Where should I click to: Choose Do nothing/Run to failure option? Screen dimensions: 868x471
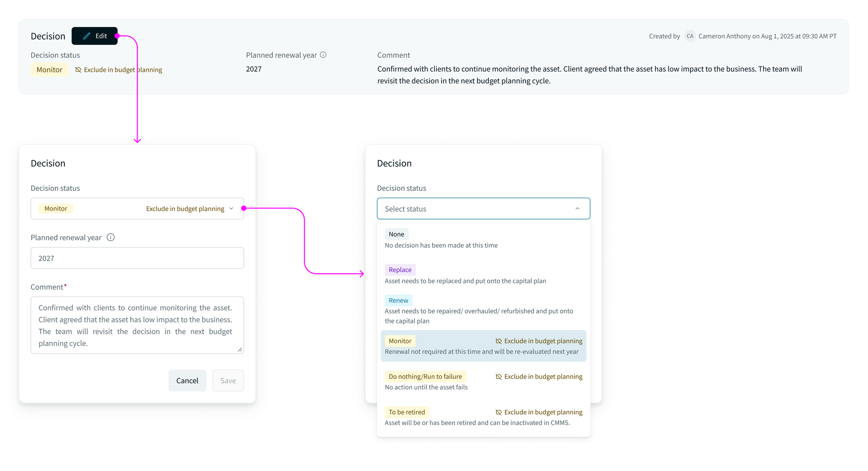(425, 377)
